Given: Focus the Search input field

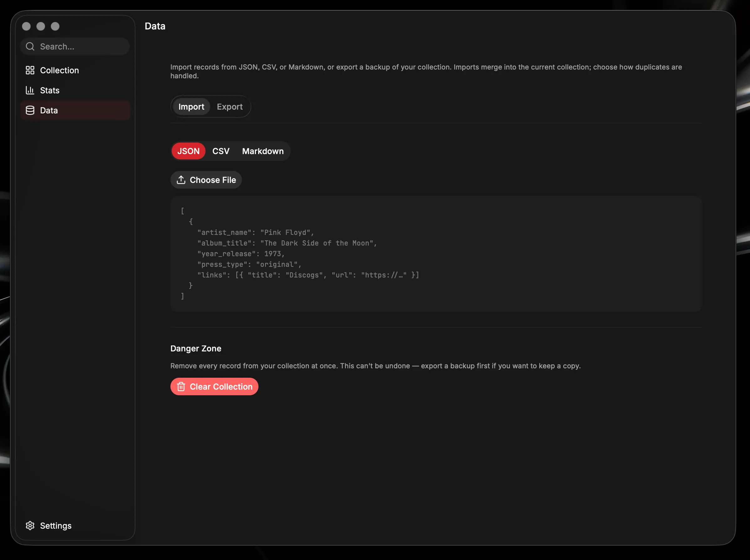Looking at the screenshot, I should click(x=75, y=46).
